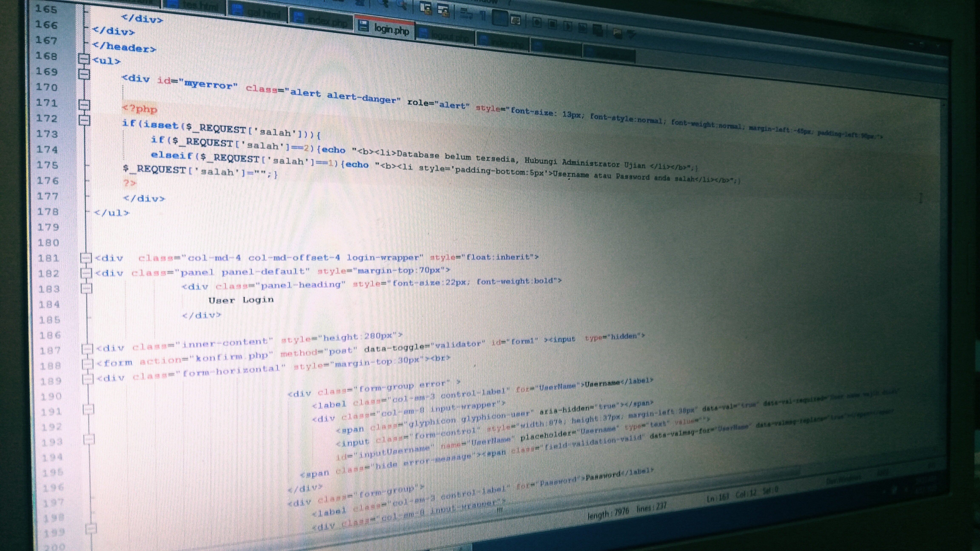The image size is (980, 551).
Task: Enable synchronize horizontal scrolling icon
Action: point(444,11)
